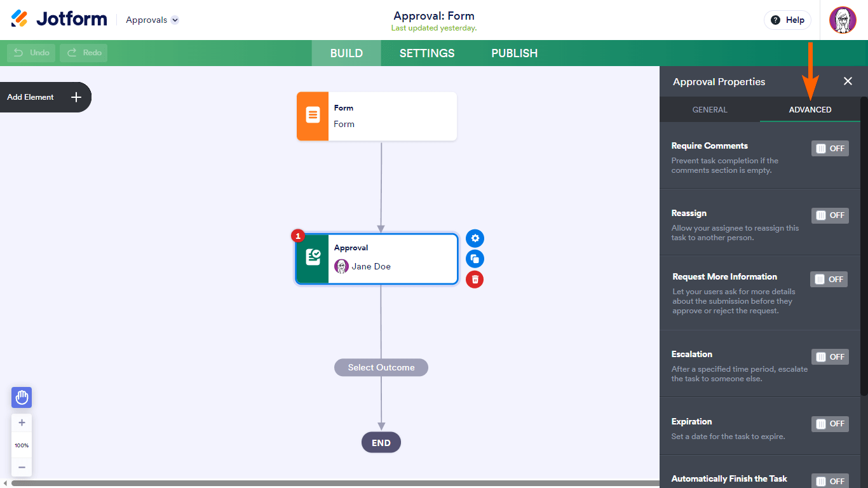
Task: Duplicate the Approval element using copy icon
Action: [x=475, y=259]
